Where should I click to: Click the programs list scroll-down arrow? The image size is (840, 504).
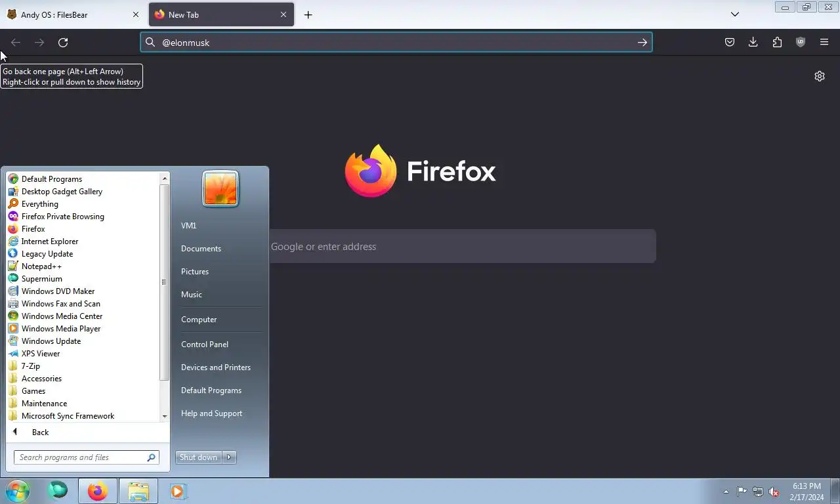click(x=165, y=416)
